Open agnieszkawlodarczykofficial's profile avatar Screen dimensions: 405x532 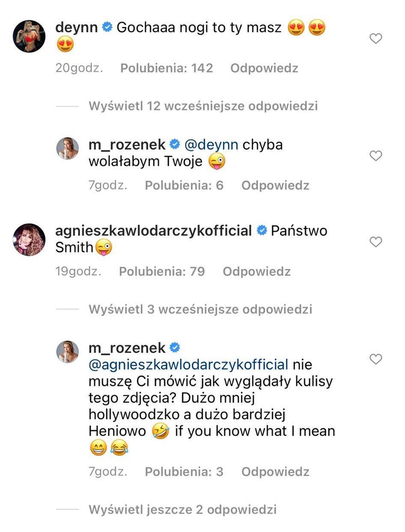(x=29, y=239)
